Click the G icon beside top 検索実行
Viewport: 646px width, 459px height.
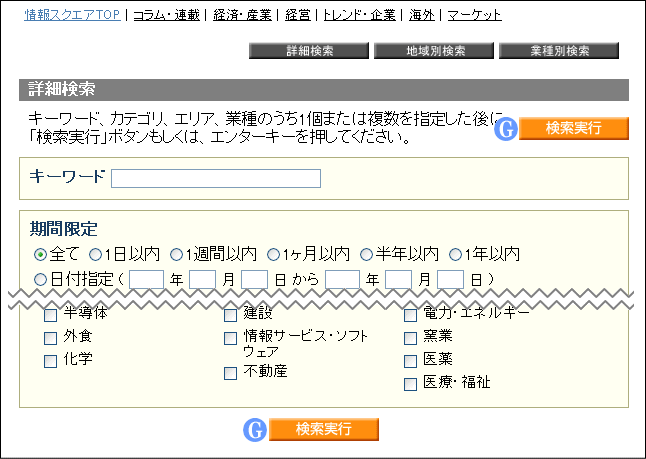tap(506, 129)
